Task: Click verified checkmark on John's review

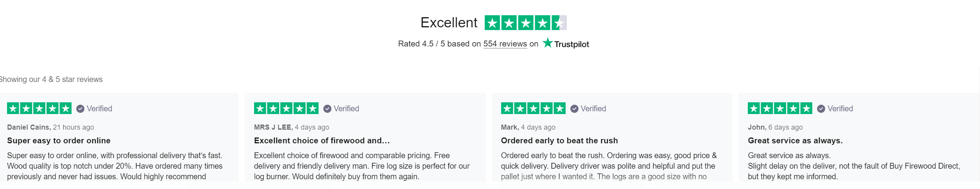Action: click(821, 109)
